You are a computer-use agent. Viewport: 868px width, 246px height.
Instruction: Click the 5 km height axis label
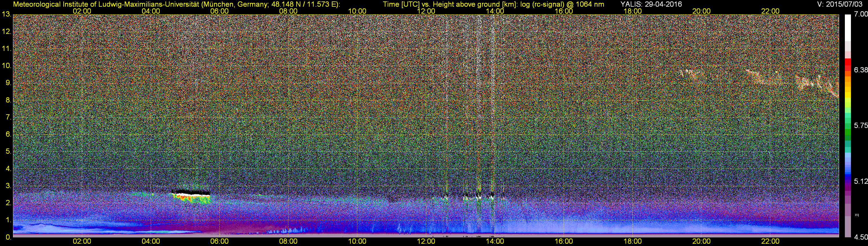point(8,151)
